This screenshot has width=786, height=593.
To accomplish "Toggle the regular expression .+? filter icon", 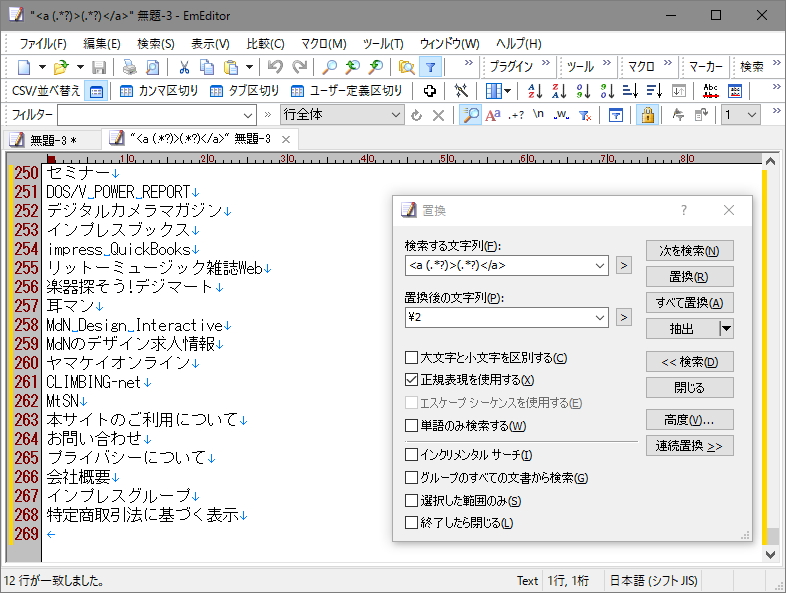I will [516, 115].
